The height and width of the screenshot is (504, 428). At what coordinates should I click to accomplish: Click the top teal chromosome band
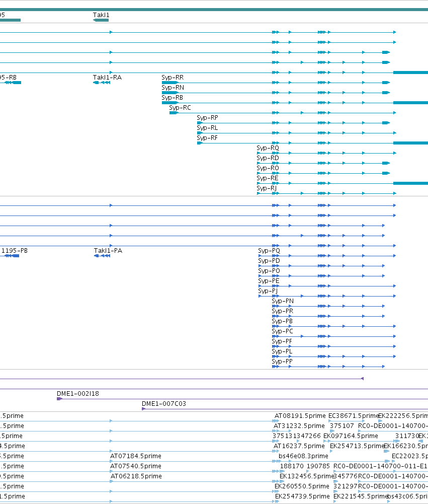[214, 10]
